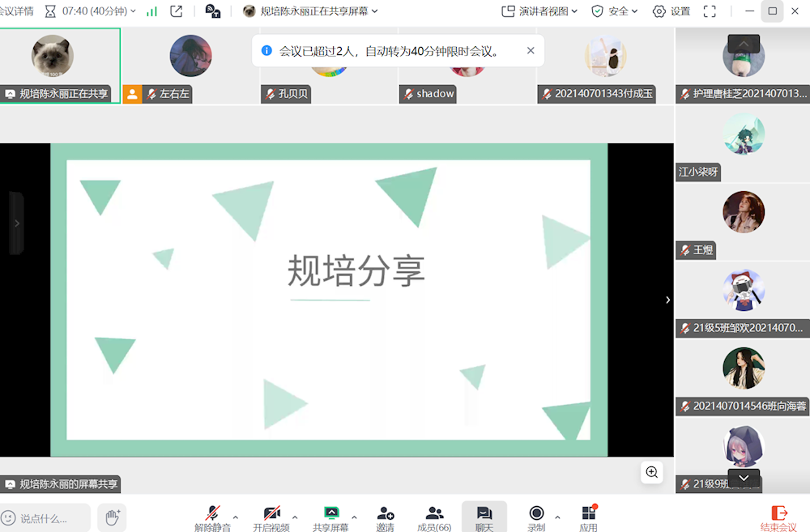Select 规培陈永丽 presenter thumbnail
This screenshot has width=810, height=532.
click(60, 66)
